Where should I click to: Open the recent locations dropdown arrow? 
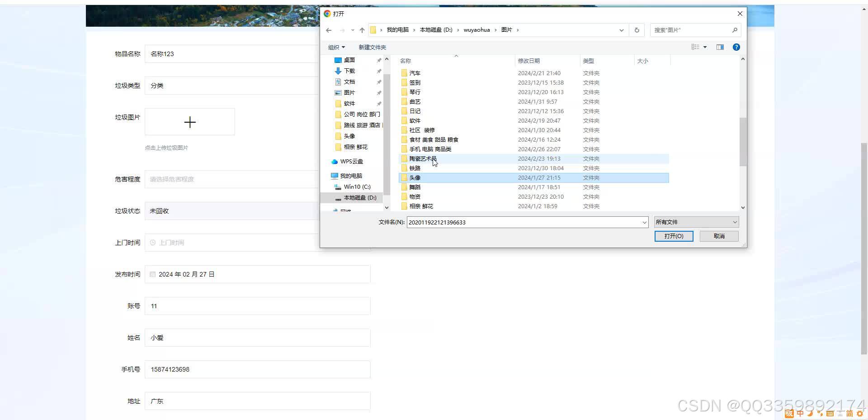(353, 30)
